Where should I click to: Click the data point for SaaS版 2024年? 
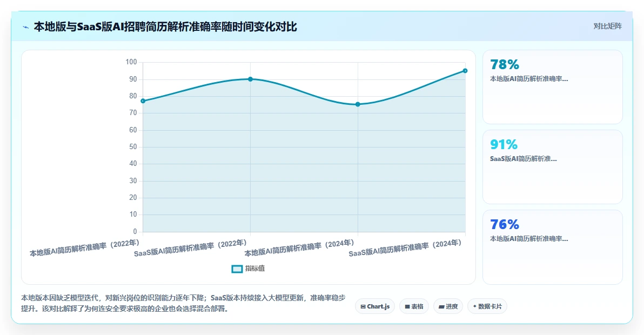click(x=465, y=71)
